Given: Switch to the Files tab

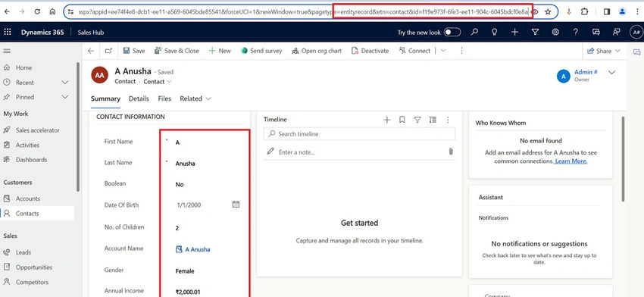Looking at the screenshot, I should 164,98.
